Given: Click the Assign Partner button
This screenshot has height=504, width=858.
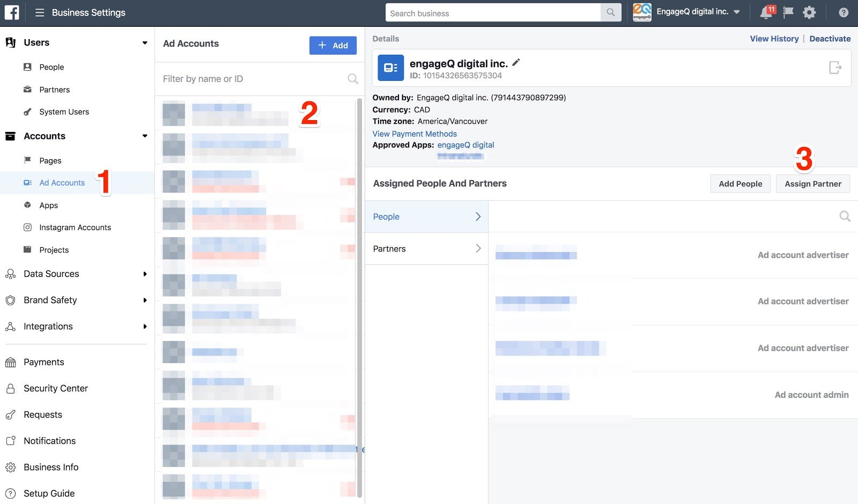Looking at the screenshot, I should [813, 184].
